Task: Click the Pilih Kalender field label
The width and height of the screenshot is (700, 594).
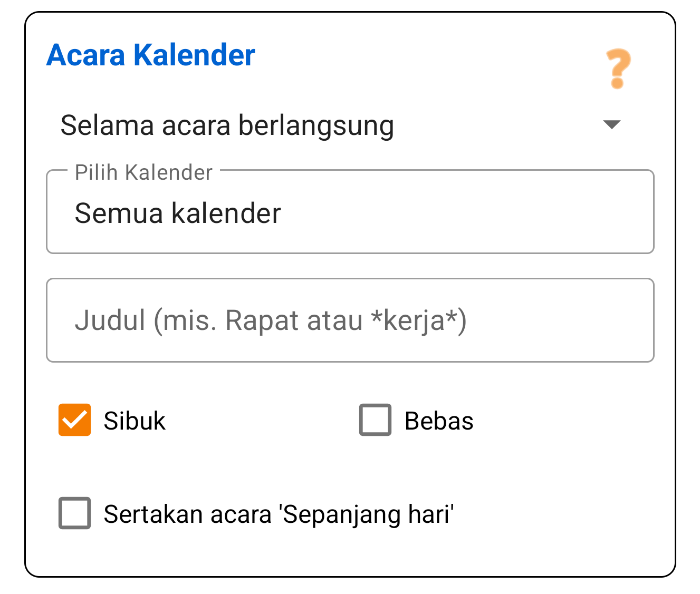Action: pyautogui.click(x=143, y=172)
